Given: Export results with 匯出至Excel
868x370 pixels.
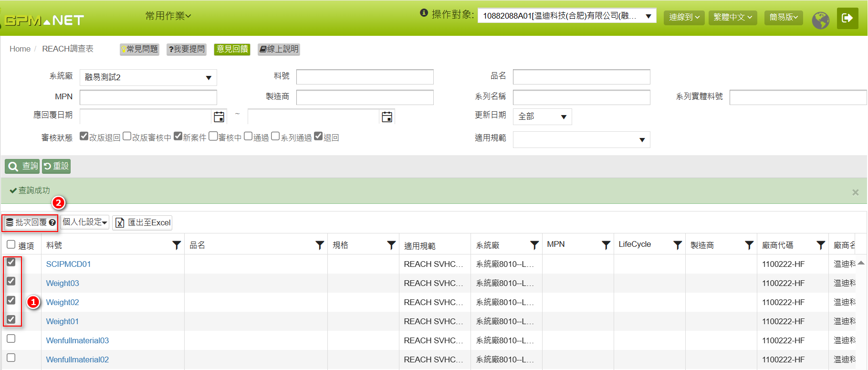Looking at the screenshot, I should click(x=142, y=222).
